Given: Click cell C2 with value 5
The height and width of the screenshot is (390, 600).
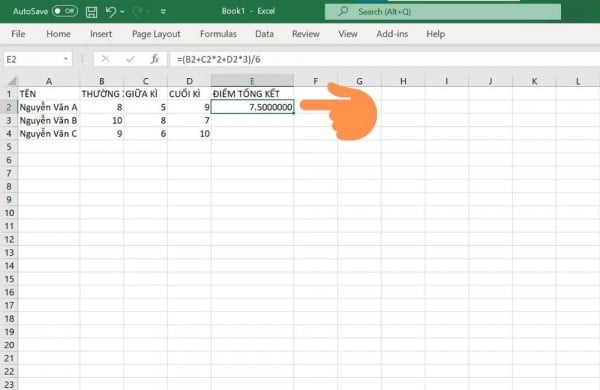Looking at the screenshot, I should tap(145, 107).
